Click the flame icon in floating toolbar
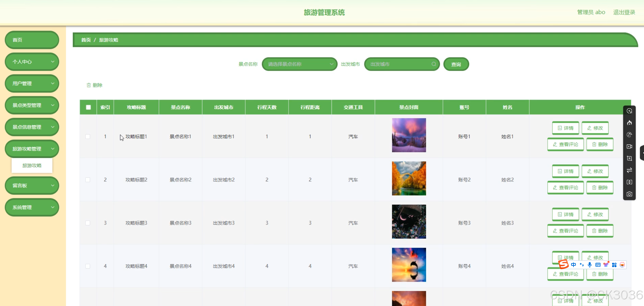The image size is (644, 306). (x=629, y=122)
